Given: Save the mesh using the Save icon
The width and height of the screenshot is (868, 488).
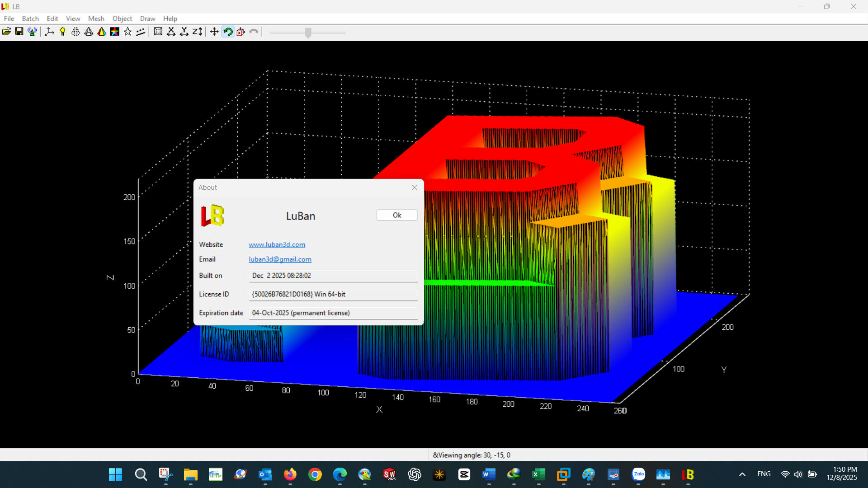Looking at the screenshot, I should pos(19,32).
